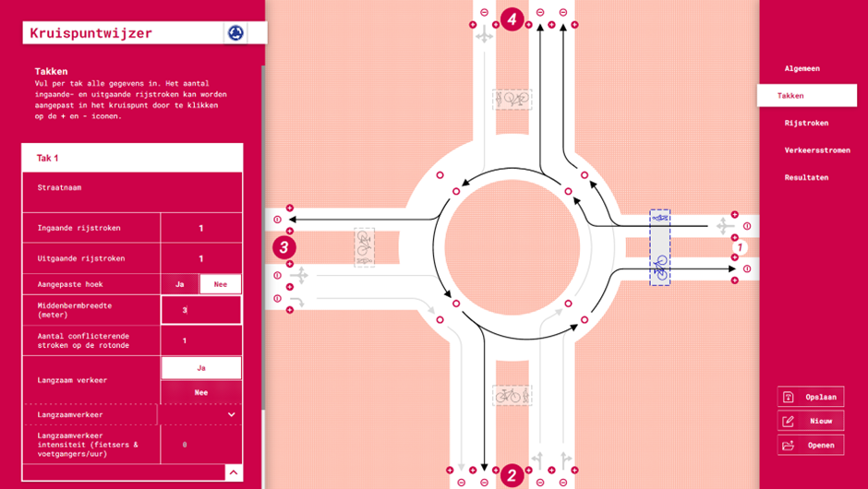The image size is (868, 489).
Task: Select branch marker number 3
Action: (x=284, y=247)
